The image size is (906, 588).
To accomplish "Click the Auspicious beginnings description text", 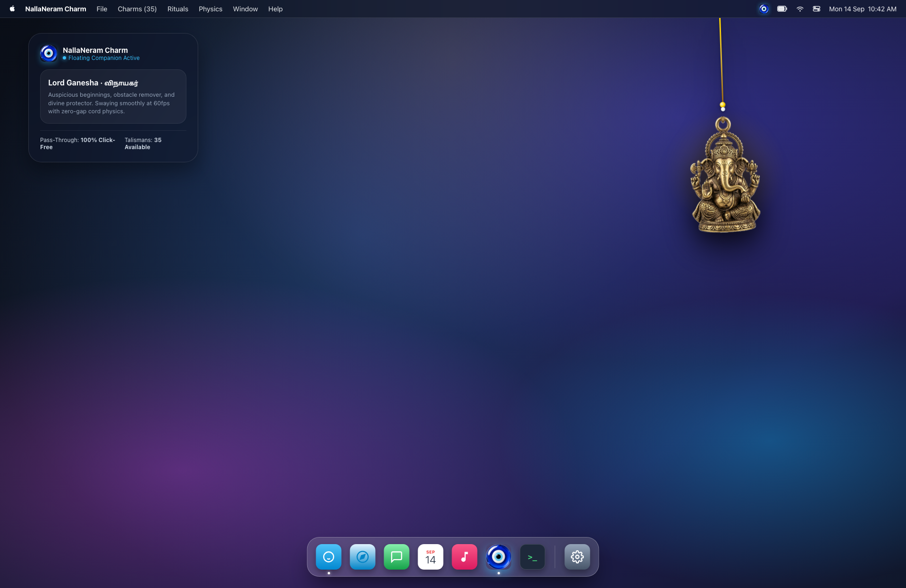I will pos(112,103).
